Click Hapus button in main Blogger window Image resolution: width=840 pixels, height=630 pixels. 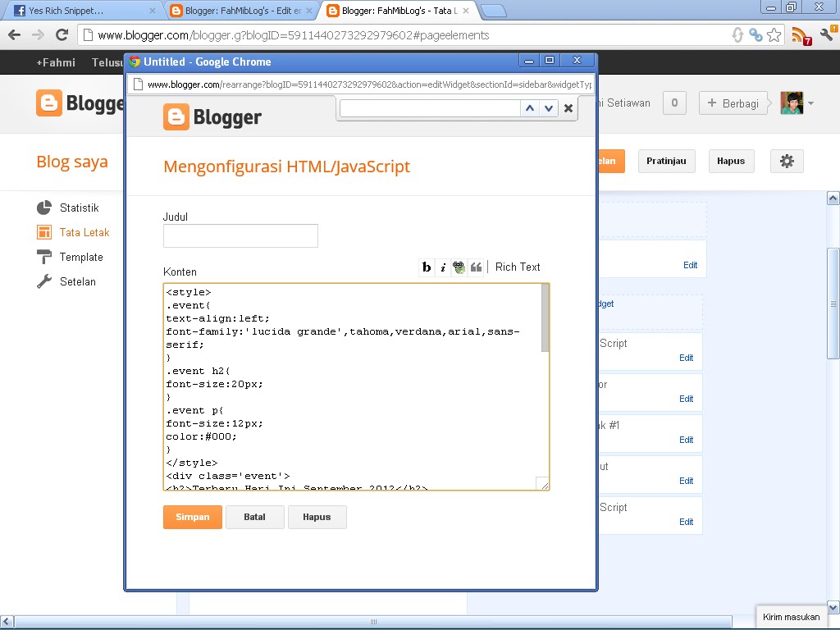pyautogui.click(x=731, y=162)
